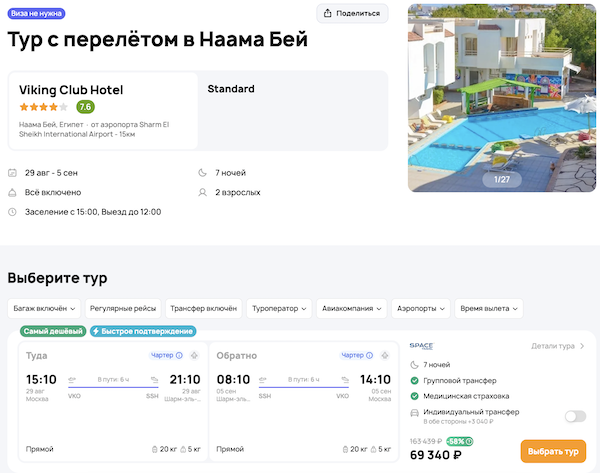Click the Чартер info icon on outbound flight
Screen dimensions: 600x473
[179, 355]
